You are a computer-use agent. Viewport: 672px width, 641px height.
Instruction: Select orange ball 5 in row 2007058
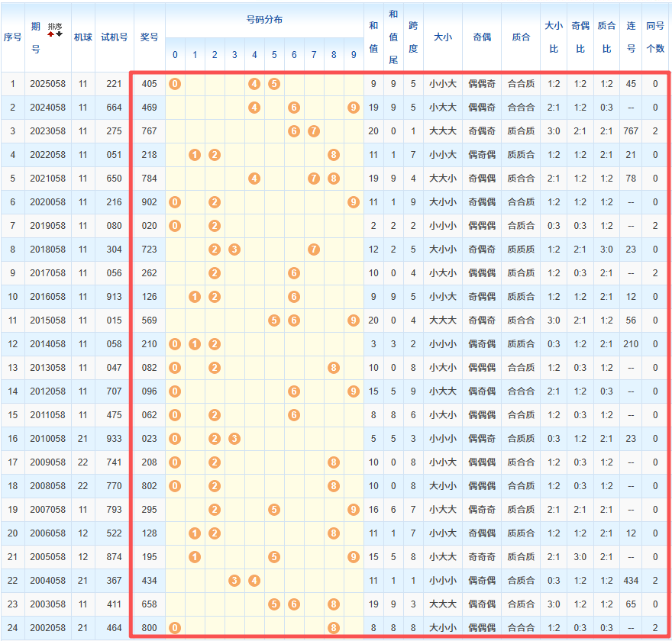point(274,510)
